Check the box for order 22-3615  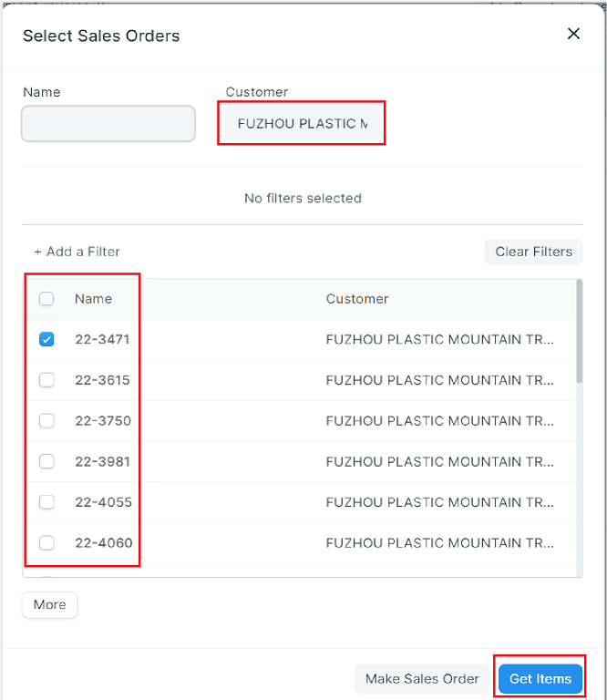[x=46, y=380]
